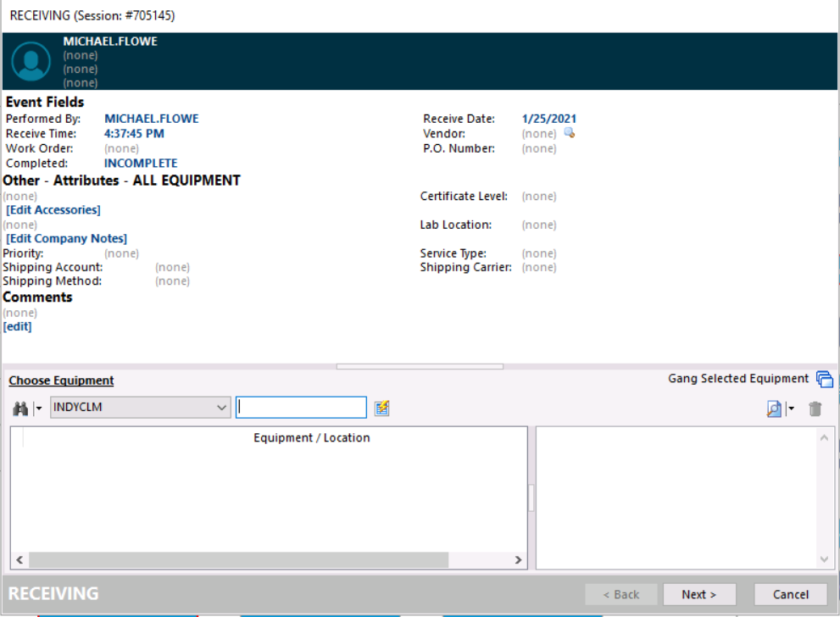Viewport: 840px width, 617px height.
Task: Open the preview icon dropdown arrow
Action: point(791,409)
